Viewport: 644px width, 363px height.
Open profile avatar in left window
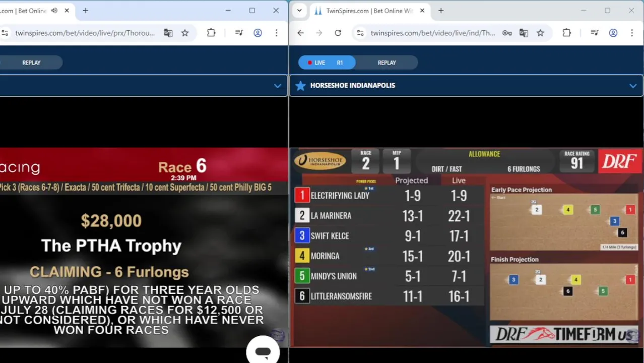coord(257,33)
